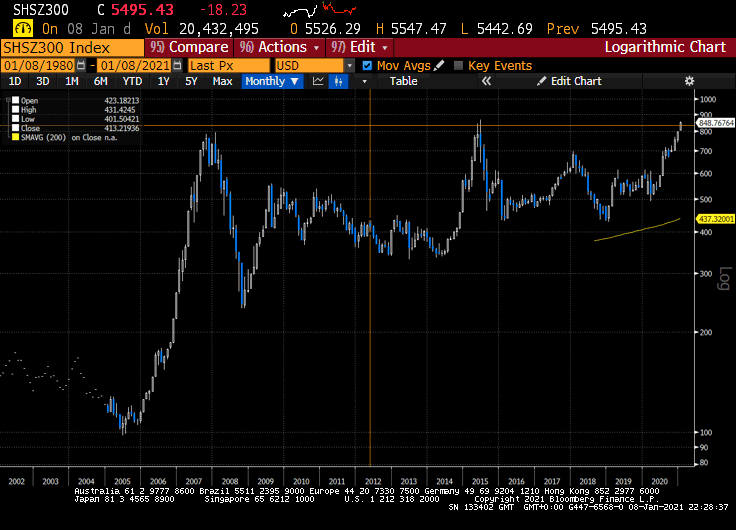Select the Max range tab
736x530 pixels.
click(222, 81)
